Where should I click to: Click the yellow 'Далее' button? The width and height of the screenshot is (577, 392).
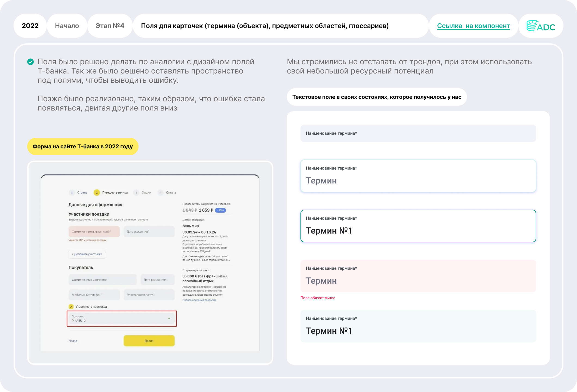coord(149,341)
